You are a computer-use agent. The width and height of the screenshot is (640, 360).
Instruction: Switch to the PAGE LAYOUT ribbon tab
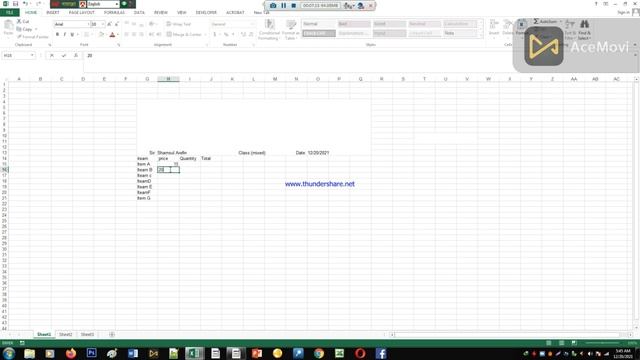(x=82, y=13)
